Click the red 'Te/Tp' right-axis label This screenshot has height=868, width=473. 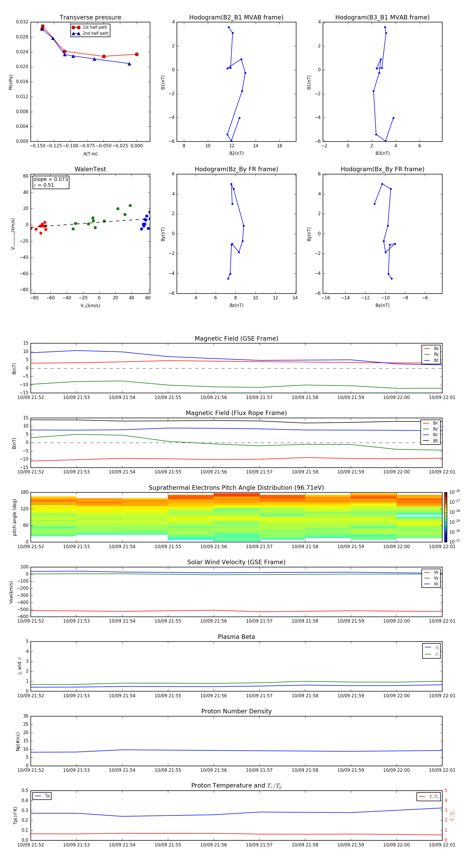pyautogui.click(x=453, y=815)
